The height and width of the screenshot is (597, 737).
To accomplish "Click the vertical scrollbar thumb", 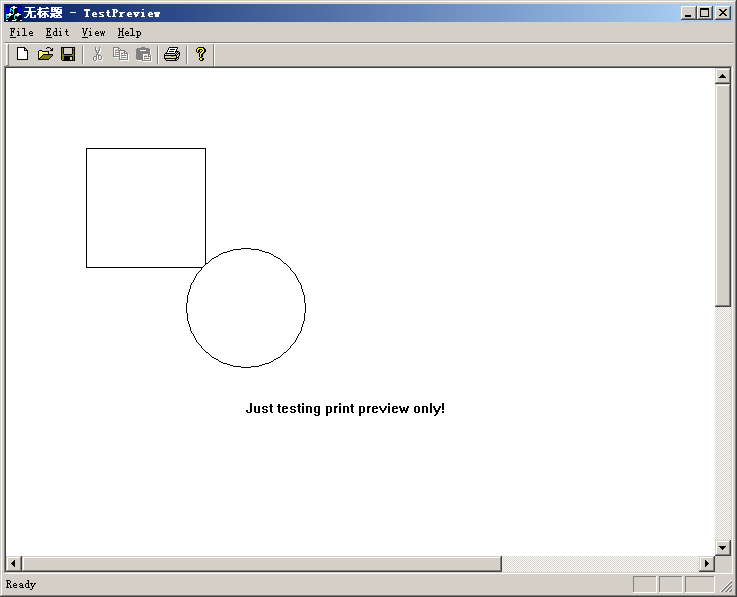I will pyautogui.click(x=722, y=195).
